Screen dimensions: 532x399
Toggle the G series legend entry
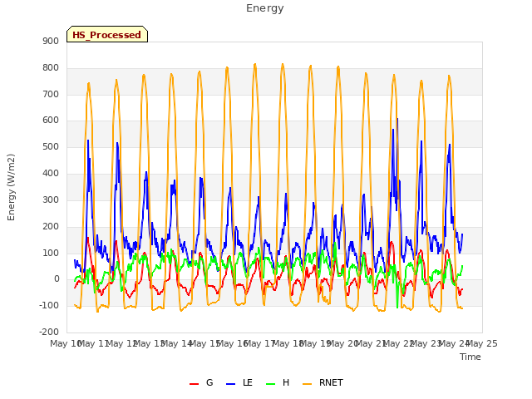tap(201, 382)
